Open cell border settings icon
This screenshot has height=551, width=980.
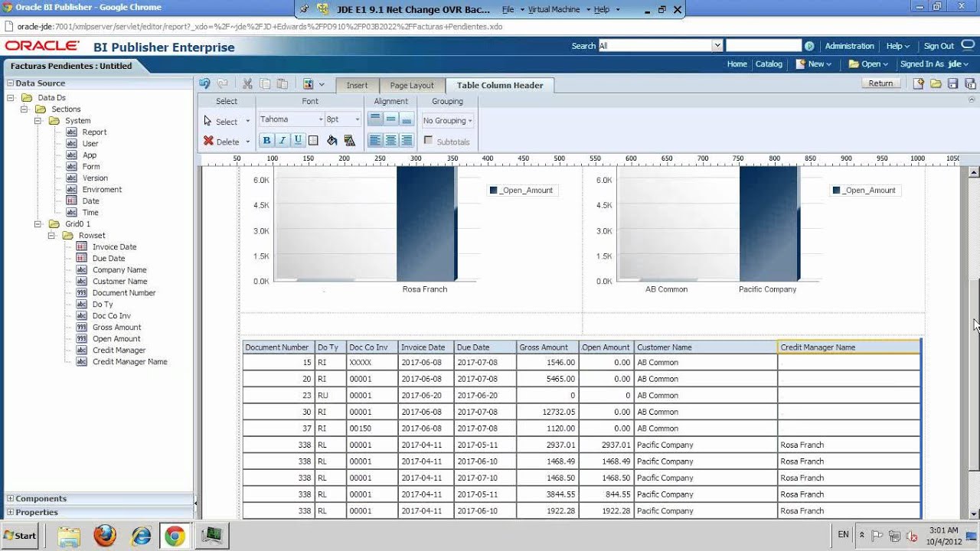[x=313, y=140]
